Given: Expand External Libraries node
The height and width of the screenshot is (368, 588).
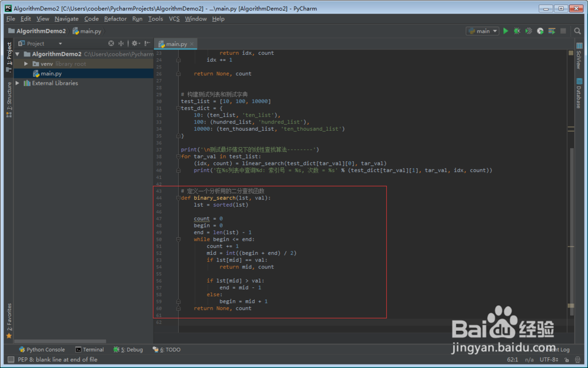Looking at the screenshot, I should click(18, 83).
